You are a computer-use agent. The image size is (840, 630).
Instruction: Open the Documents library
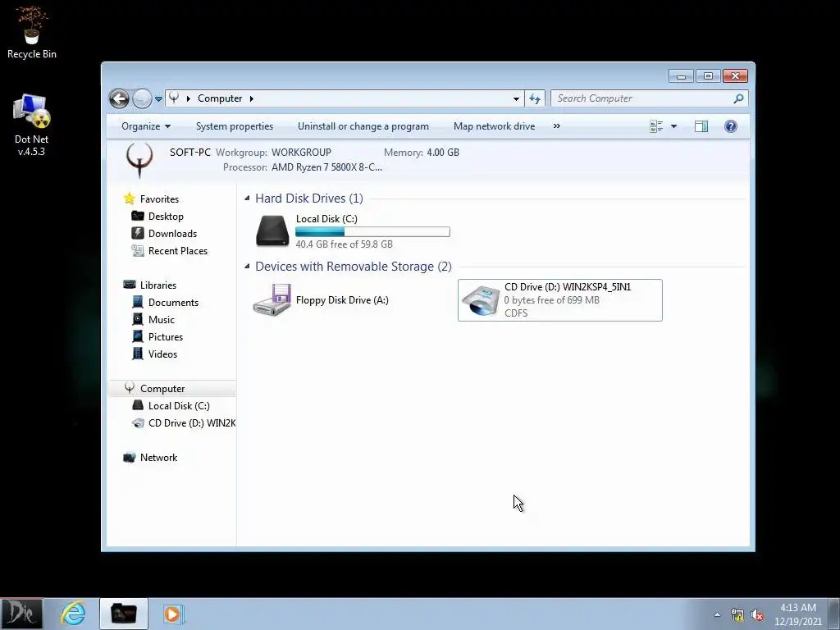click(173, 303)
